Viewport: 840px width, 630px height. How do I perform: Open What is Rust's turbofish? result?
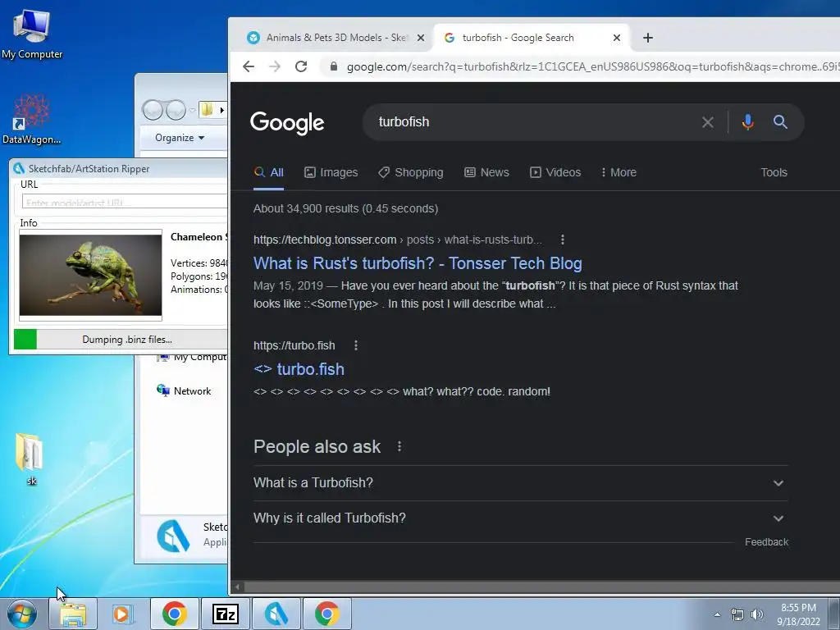418,263
